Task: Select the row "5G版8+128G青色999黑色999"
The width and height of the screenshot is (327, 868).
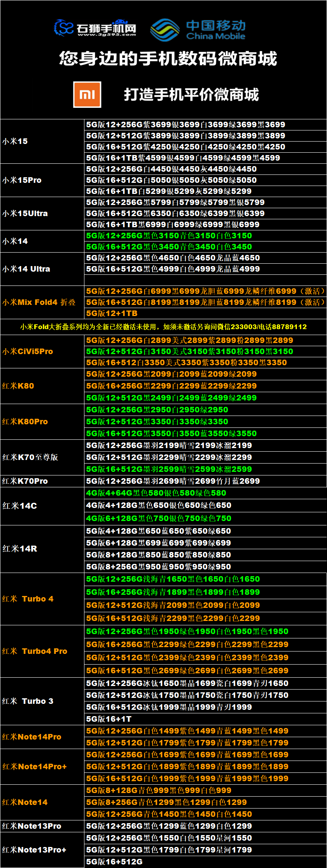Action: [x=206, y=790]
